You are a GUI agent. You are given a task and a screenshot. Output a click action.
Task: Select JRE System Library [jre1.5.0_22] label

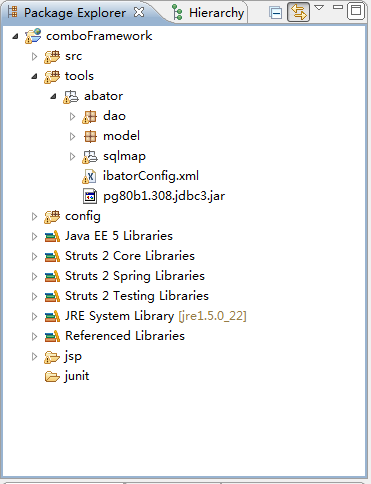pos(156,316)
